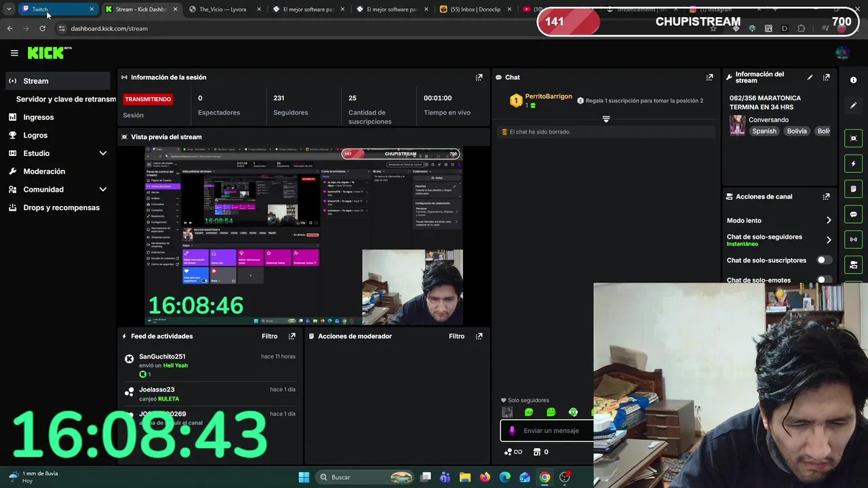
Task: Open the browser tab list dropdown
Action: (9, 9)
